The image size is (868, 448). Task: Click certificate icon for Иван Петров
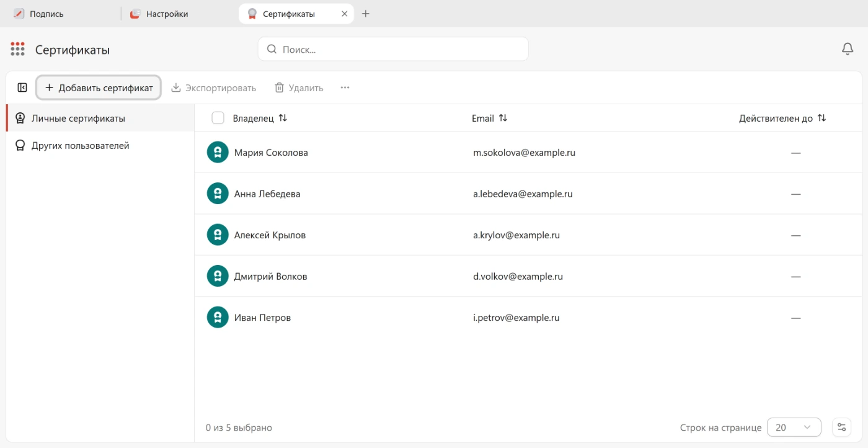218,318
